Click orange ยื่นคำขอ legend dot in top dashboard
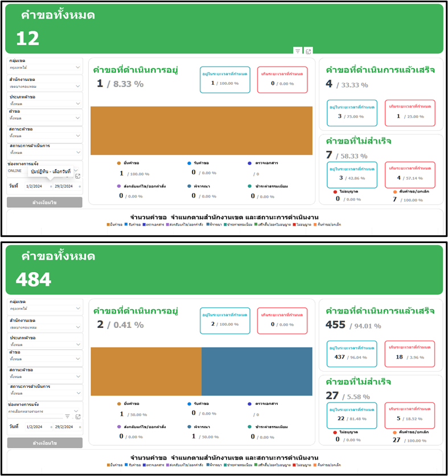The width and height of the screenshot is (448, 476). (119, 163)
